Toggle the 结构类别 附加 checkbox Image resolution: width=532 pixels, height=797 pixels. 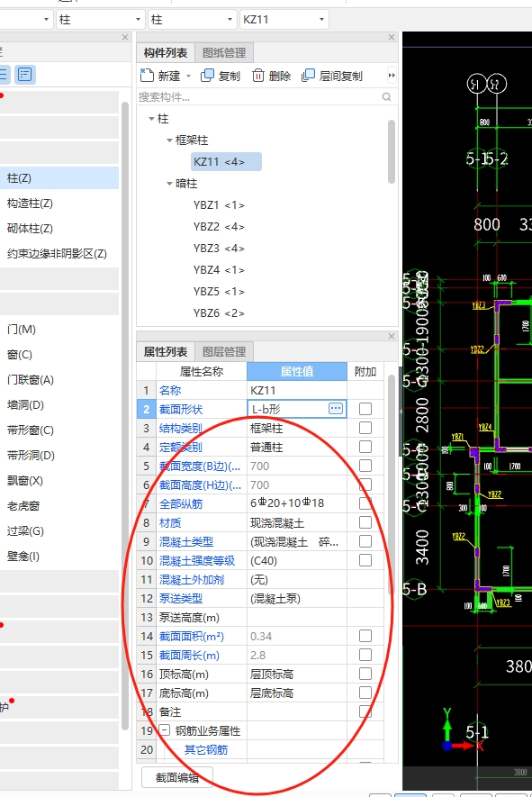coord(365,428)
